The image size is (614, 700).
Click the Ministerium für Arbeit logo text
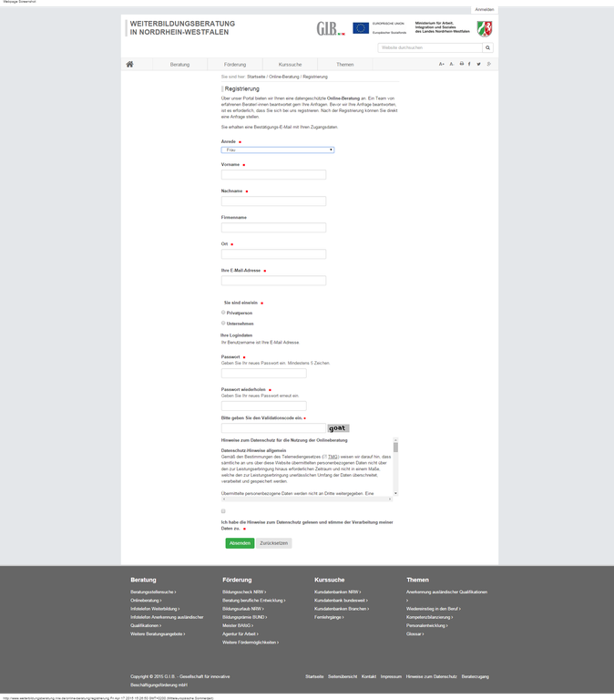coord(442,27)
